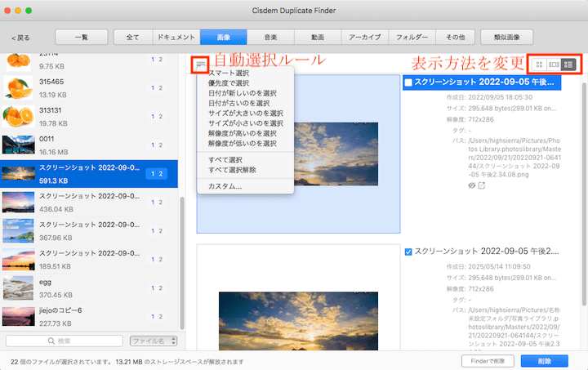Click the hide-preview eye icon
The width and height of the screenshot is (588, 370).
[x=472, y=186]
